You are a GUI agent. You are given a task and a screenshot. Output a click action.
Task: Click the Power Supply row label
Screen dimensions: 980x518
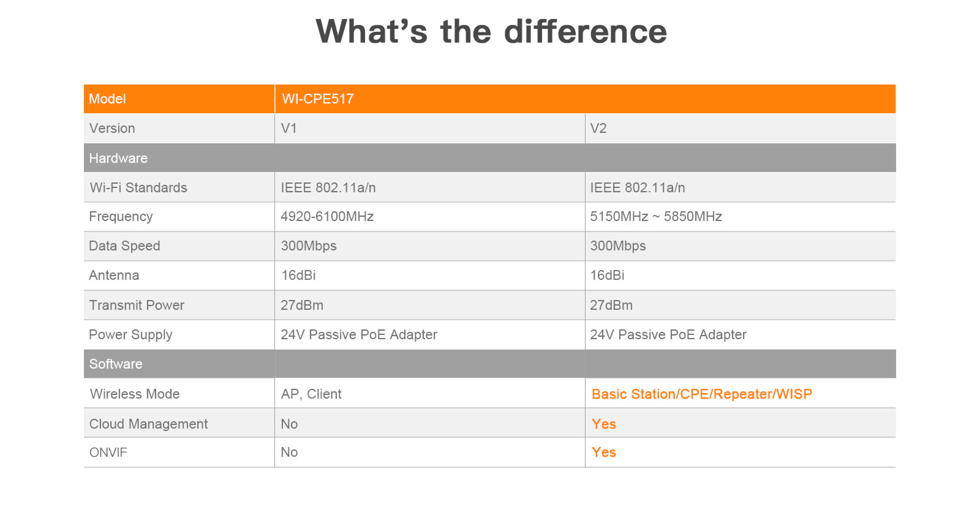point(130,335)
